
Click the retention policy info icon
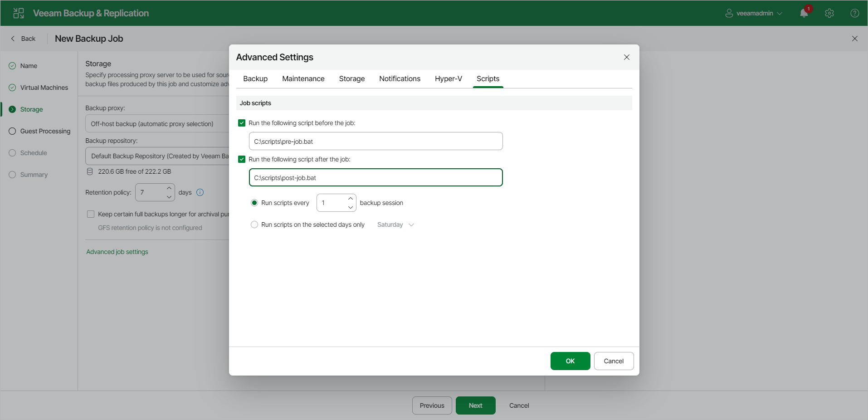click(200, 192)
